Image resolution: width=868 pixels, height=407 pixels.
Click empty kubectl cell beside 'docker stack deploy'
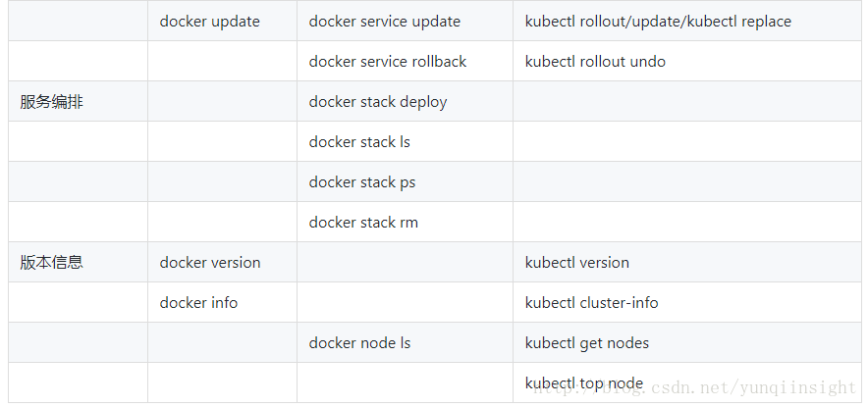[687, 101]
